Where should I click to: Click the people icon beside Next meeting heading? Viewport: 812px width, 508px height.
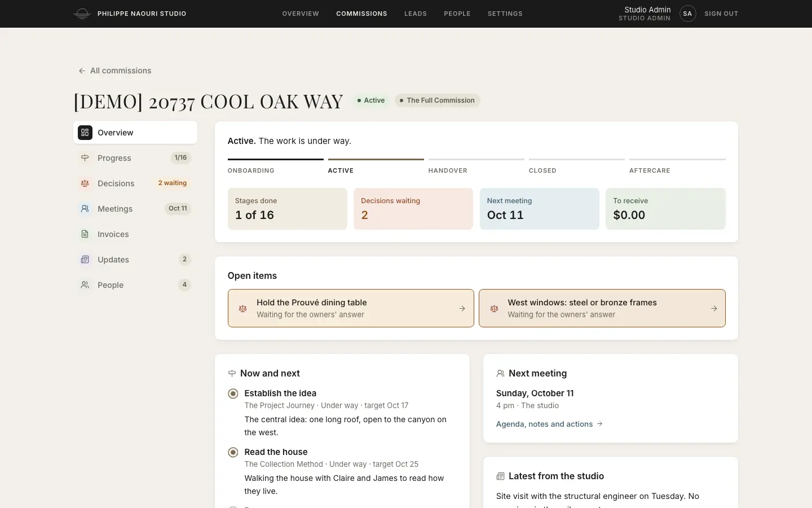[x=500, y=374]
